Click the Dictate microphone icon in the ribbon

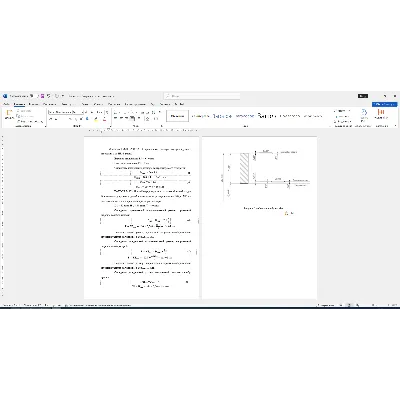point(364,113)
